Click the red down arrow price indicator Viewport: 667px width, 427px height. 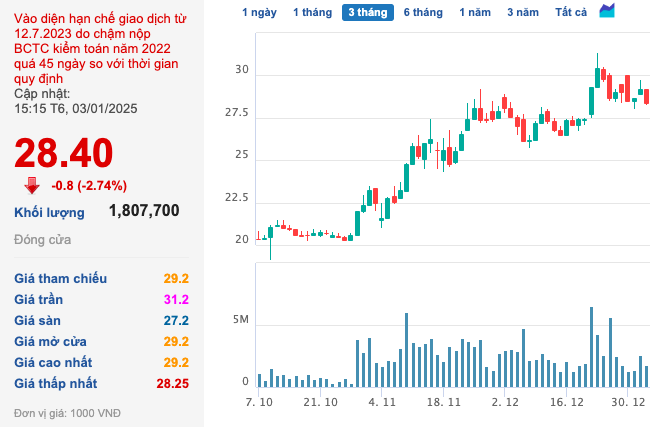tap(32, 184)
